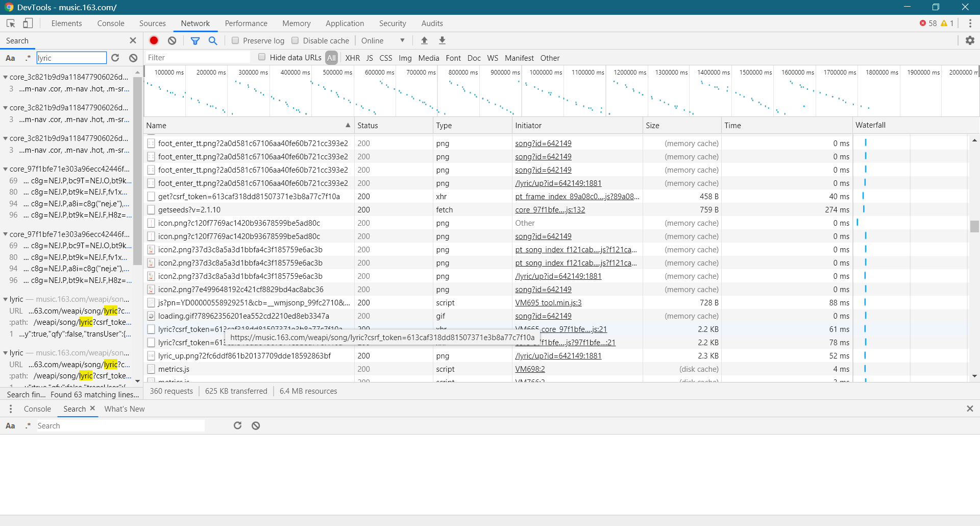980x526 pixels.
Task: Select the getseeds?v=2.1.10 request
Action: tap(189, 210)
